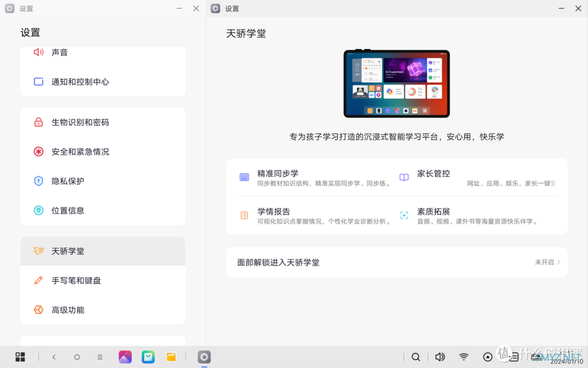Open the app grid launcher in the taskbar
Viewport: 588px width, 368px height.
pos(20,357)
